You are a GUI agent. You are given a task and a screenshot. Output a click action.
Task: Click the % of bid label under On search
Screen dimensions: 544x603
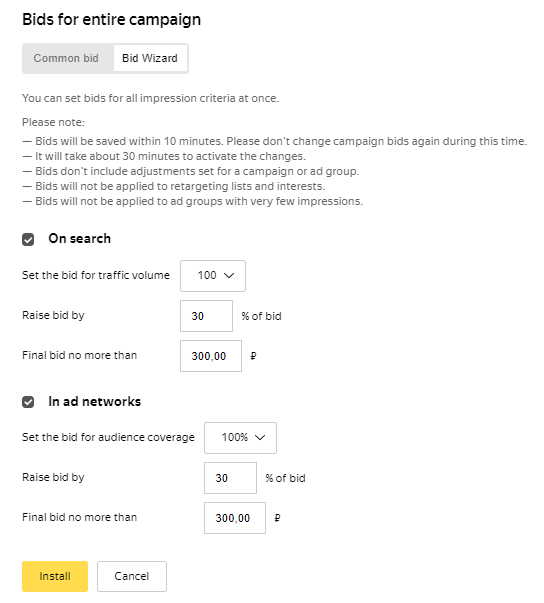coord(261,316)
